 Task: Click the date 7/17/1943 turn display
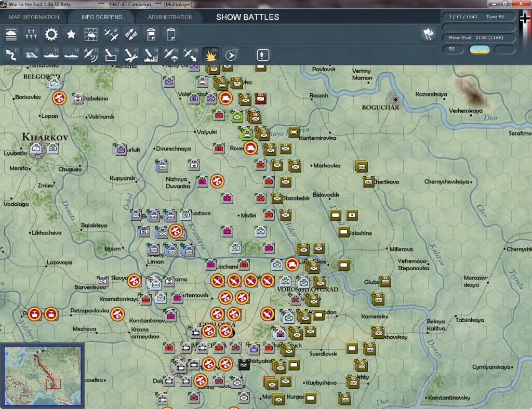478,17
